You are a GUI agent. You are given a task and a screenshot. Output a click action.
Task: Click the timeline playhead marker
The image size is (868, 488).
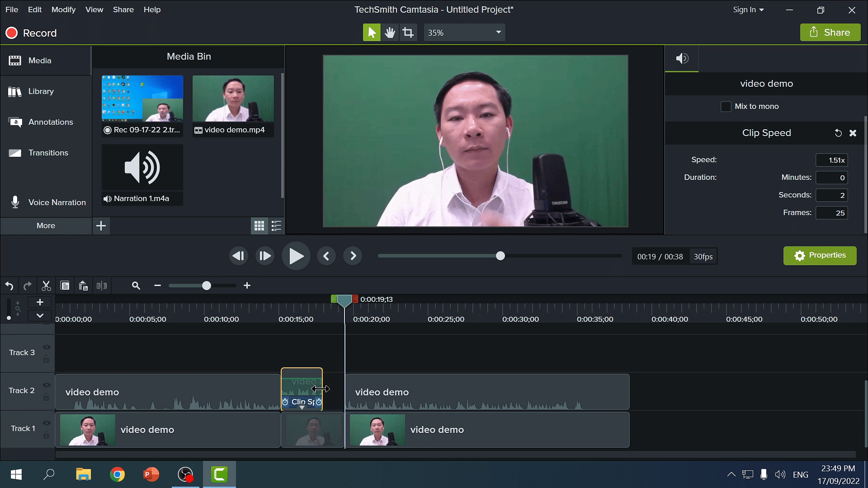[x=344, y=300]
